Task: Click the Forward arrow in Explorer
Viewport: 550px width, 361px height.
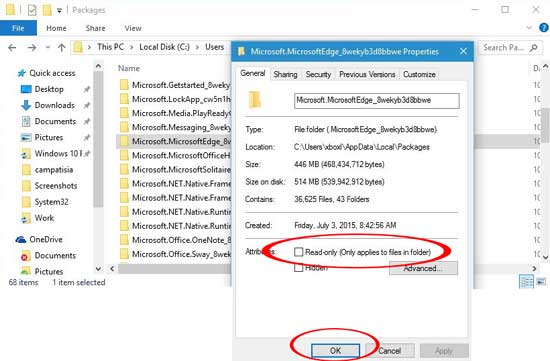Action: (x=32, y=48)
